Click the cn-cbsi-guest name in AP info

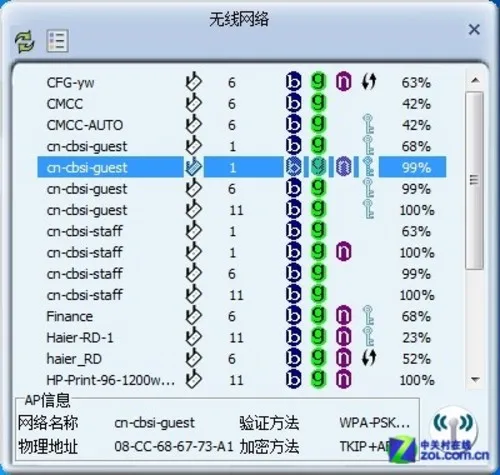coord(154,423)
